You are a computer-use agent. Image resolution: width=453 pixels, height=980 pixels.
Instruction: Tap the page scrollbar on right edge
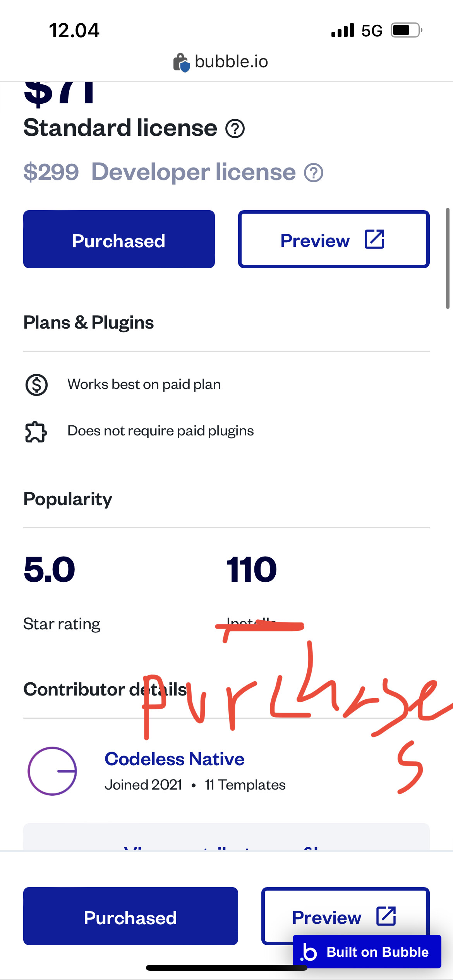tap(448, 258)
